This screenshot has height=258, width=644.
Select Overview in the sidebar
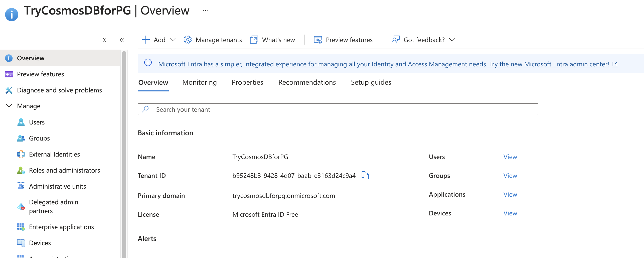(x=60, y=58)
